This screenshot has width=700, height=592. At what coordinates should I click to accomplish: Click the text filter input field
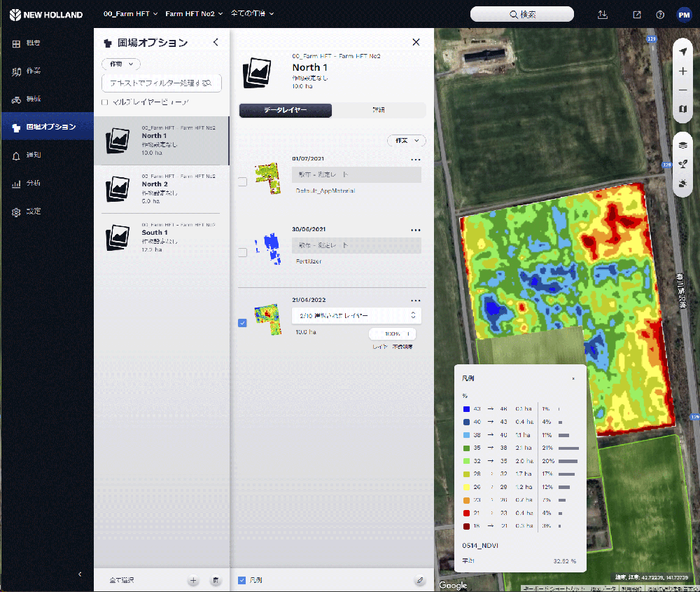pos(162,83)
